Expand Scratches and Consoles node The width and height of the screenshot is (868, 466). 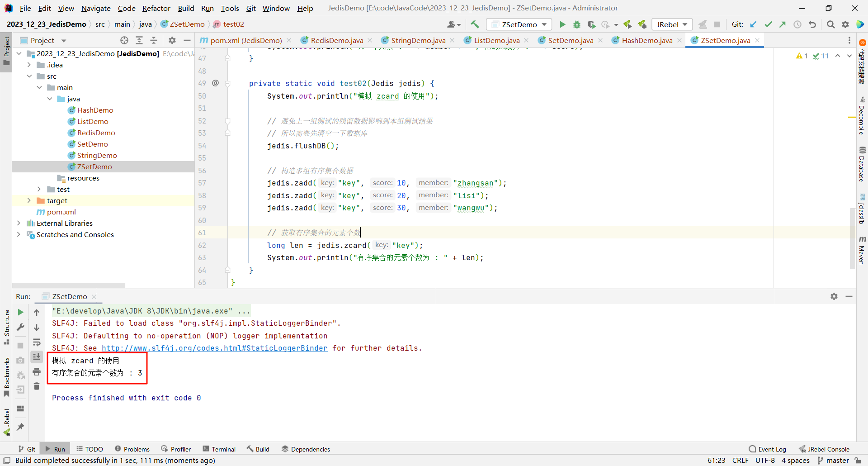coord(19,234)
